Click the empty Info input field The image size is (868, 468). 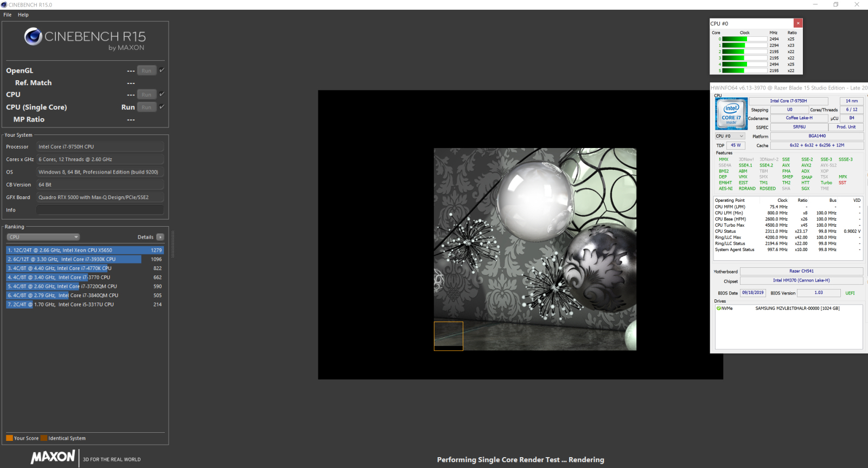[100, 210]
